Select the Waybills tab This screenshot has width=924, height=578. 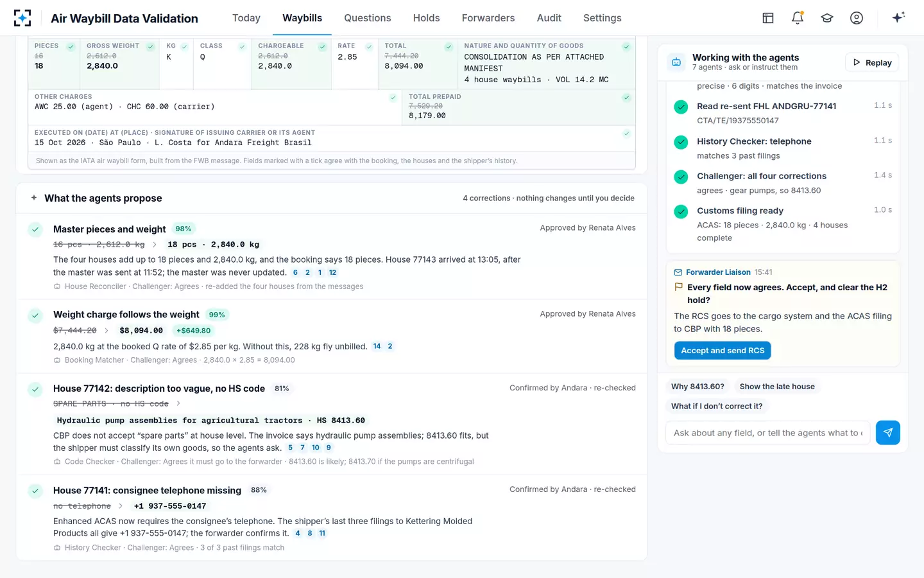click(302, 18)
